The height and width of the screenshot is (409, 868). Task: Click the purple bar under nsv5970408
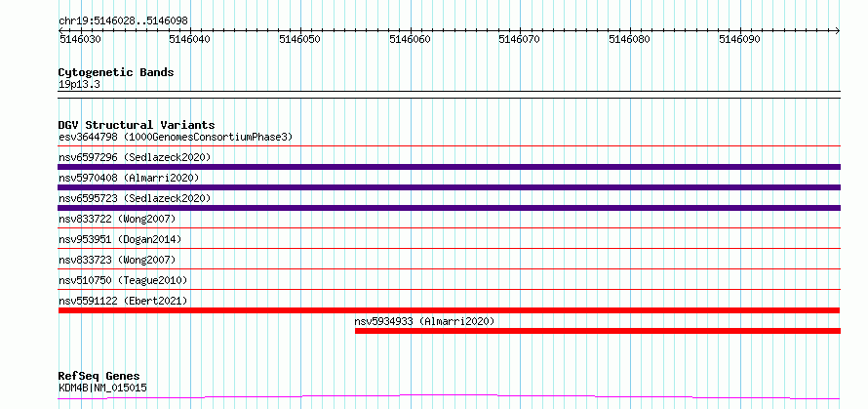(450, 187)
